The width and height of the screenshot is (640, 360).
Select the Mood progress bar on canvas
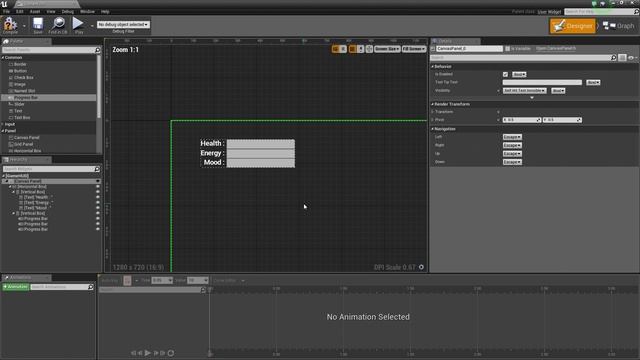(260, 162)
